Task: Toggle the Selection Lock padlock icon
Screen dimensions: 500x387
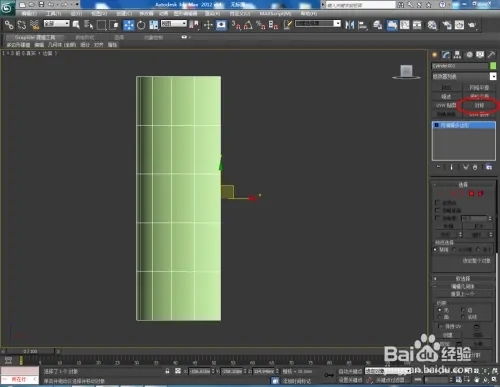Action: tap(168, 371)
